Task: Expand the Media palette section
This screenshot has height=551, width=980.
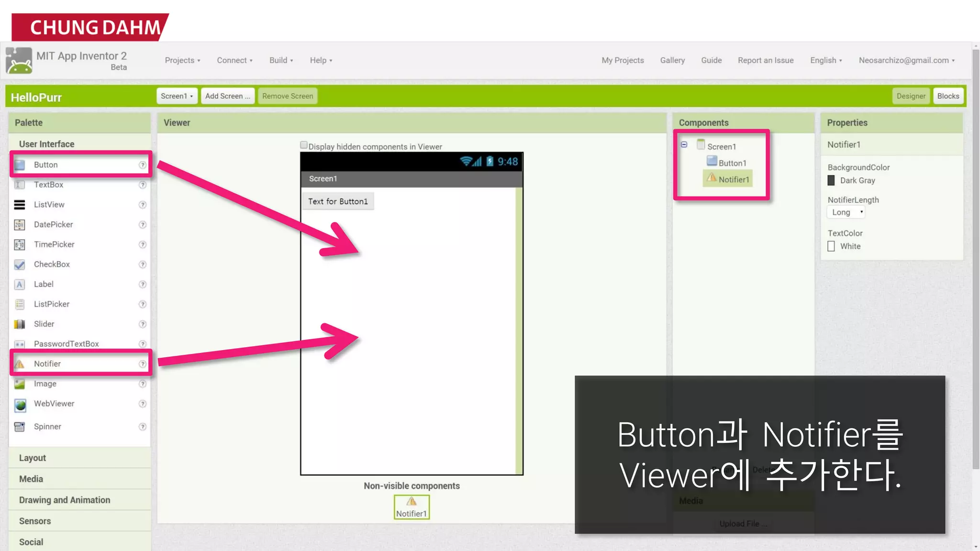Action: [x=79, y=479]
